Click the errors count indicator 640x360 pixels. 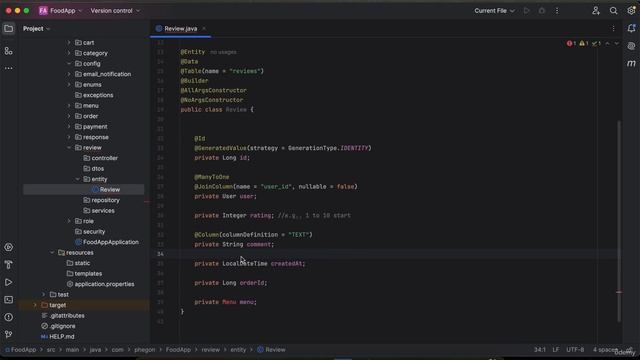pyautogui.click(x=571, y=43)
